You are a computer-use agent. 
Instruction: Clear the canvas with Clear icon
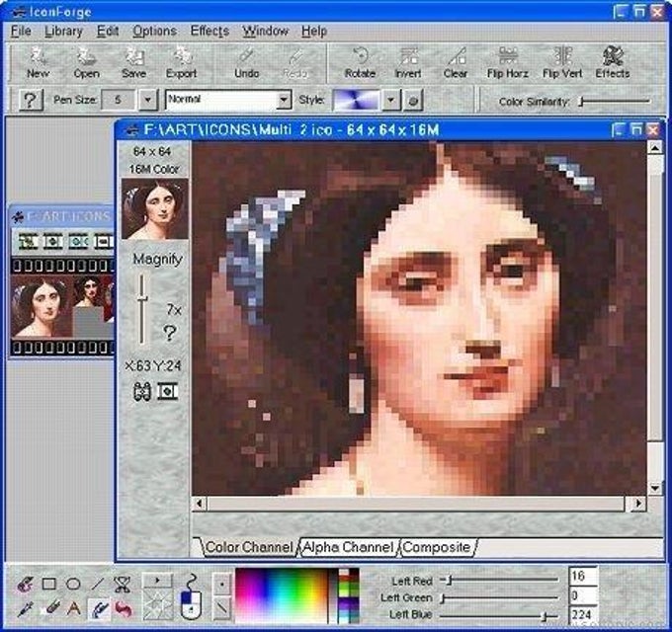coord(456,63)
